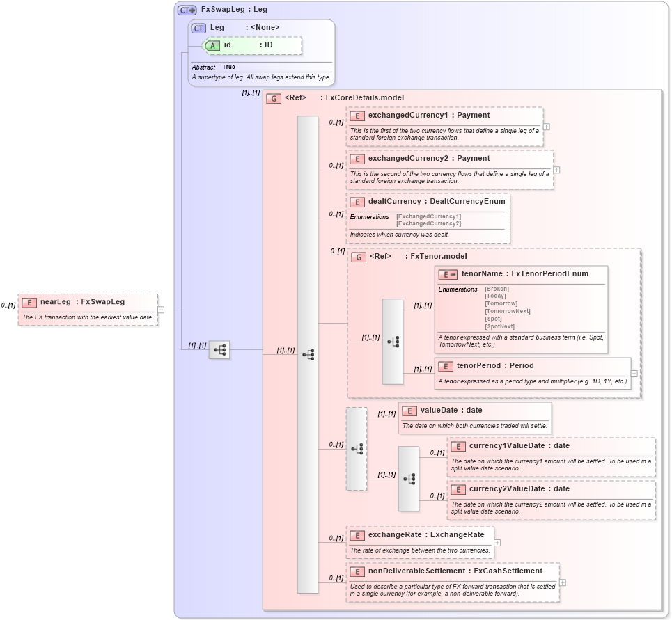Click the [Today] enumeration value
This screenshot has width=672, height=620.
[x=495, y=296]
